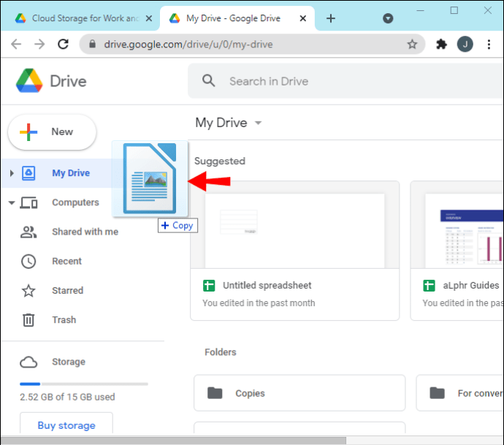Click the browser back arrow
The image size is (504, 445).
coord(16,44)
